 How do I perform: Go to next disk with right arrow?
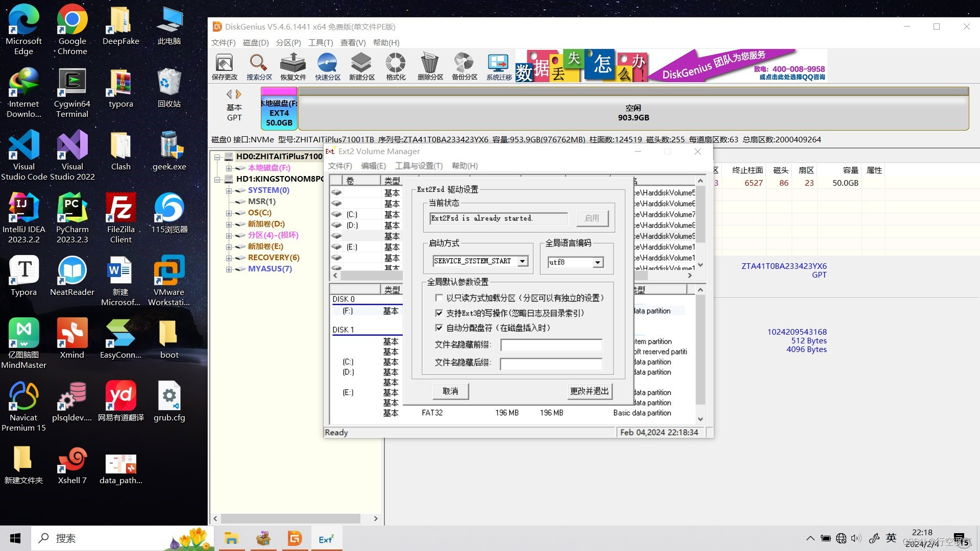[238, 94]
